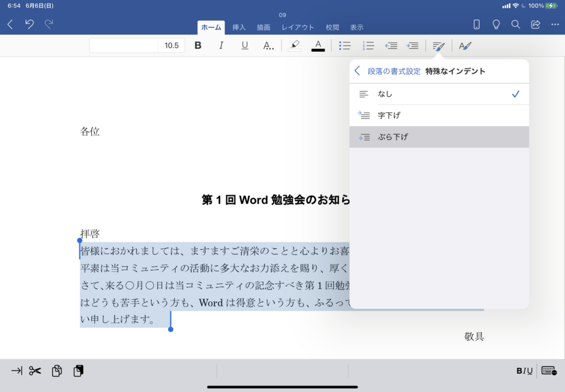Image resolution: width=565 pixels, height=392 pixels.
Task: Switch to the 描画 tab
Action: (263, 27)
